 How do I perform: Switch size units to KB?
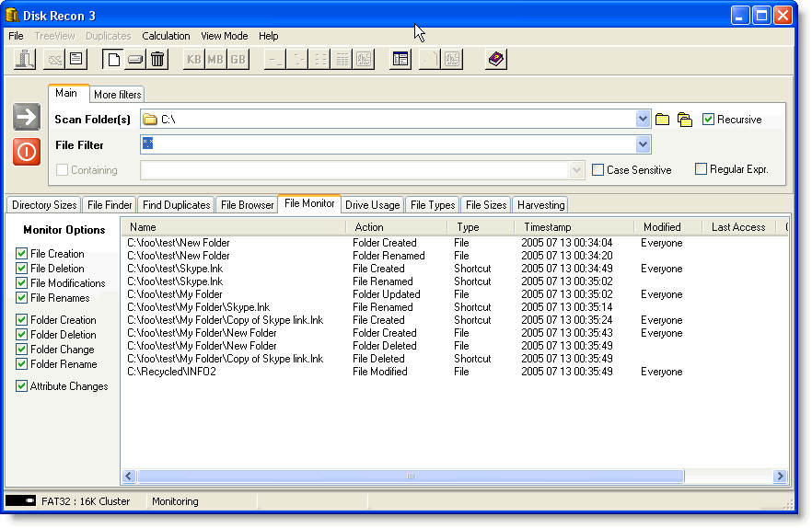(x=193, y=59)
